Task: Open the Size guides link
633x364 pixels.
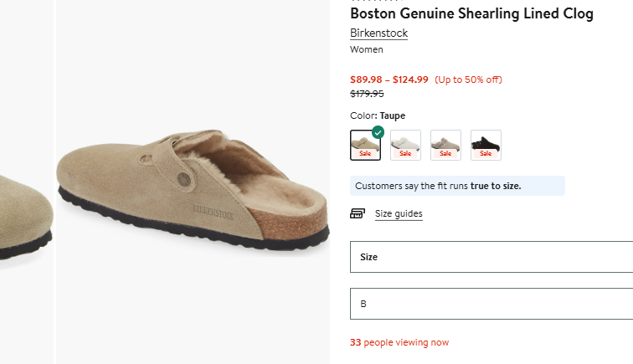Action: click(399, 213)
